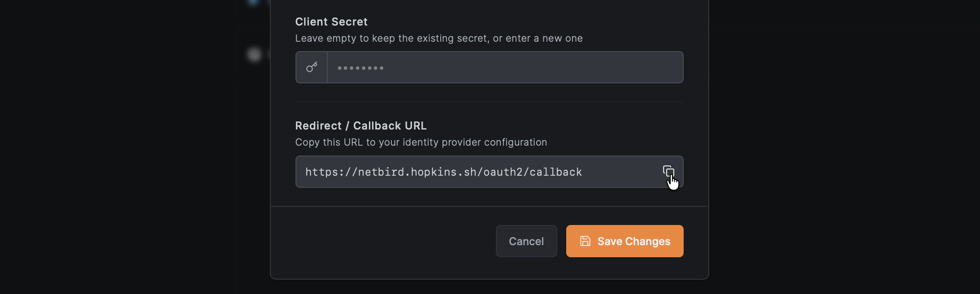This screenshot has width=980, height=294.
Task: Click the Cancel button
Action: click(x=526, y=241)
